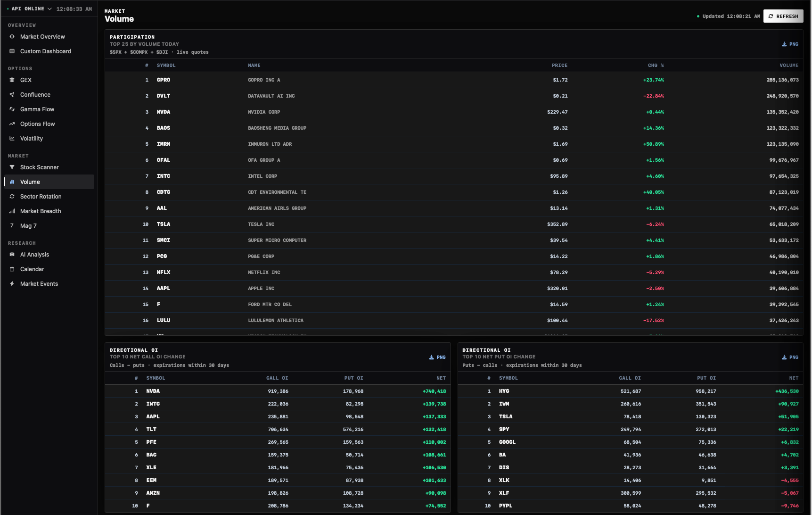Click INTC symbol in Participation table
Viewport: 812px width, 515px height.
pos(164,176)
